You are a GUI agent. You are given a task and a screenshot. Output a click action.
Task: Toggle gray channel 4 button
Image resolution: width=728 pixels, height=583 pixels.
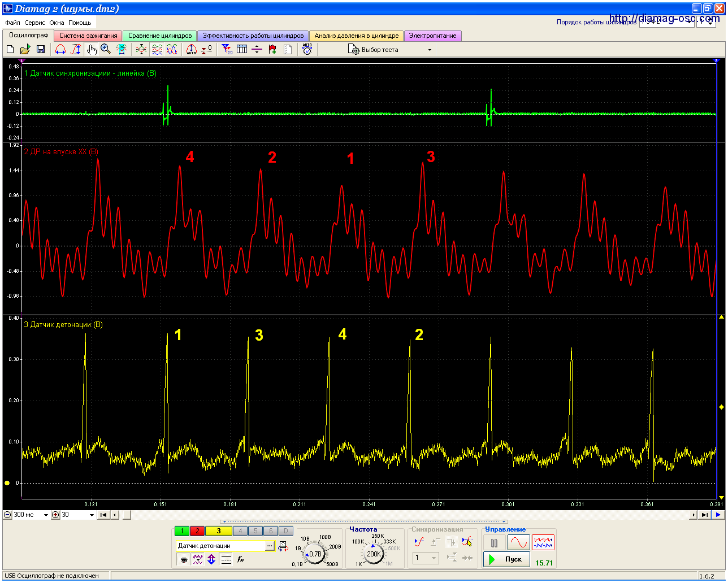(240, 531)
